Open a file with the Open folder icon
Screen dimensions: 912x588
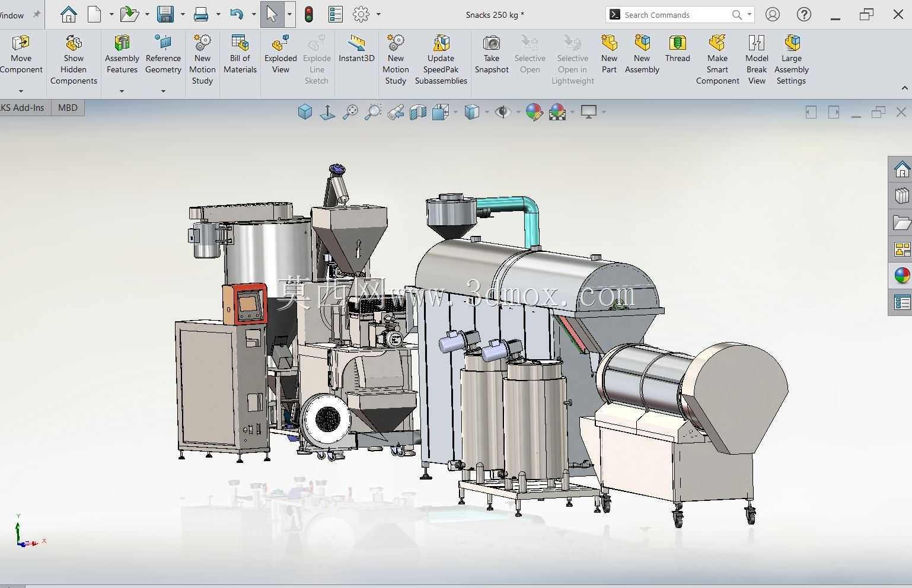[129, 14]
